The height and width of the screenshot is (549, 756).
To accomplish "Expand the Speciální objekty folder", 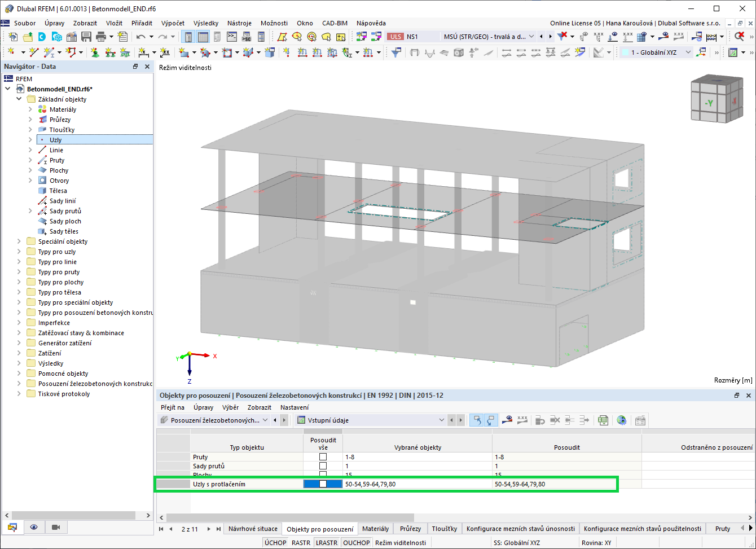I will pyautogui.click(x=19, y=241).
